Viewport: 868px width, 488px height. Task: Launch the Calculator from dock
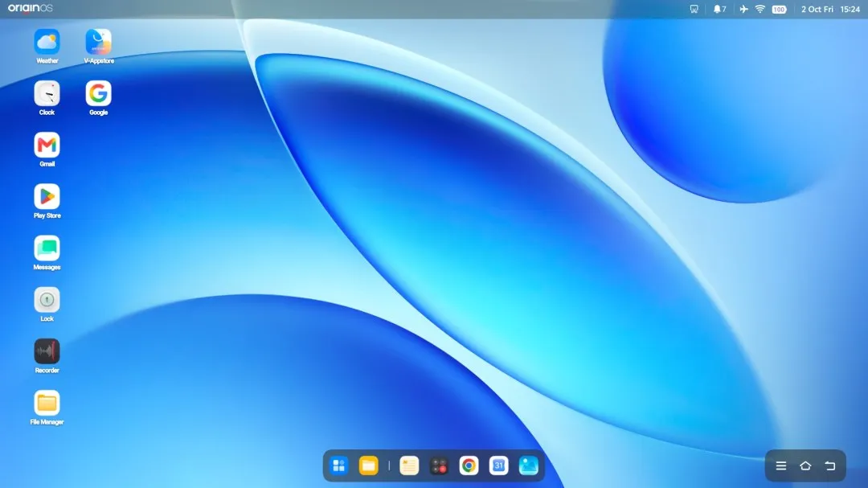439,465
